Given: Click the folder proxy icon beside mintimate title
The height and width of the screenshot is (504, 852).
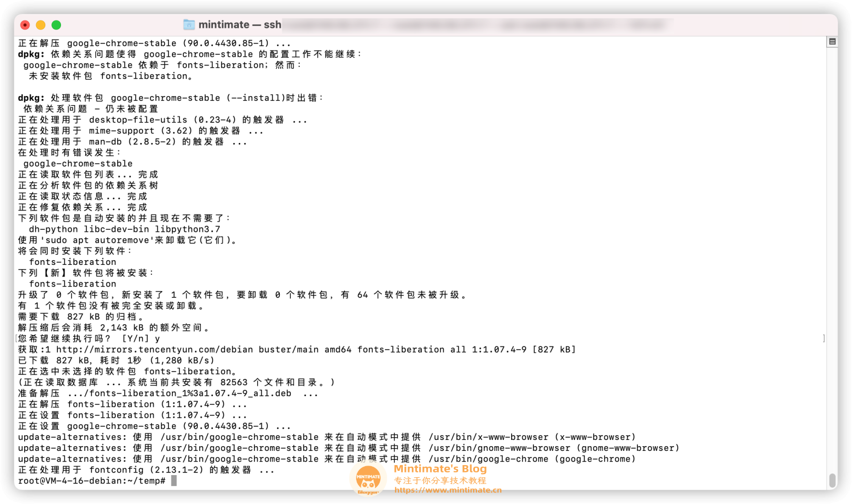Looking at the screenshot, I should point(189,25).
